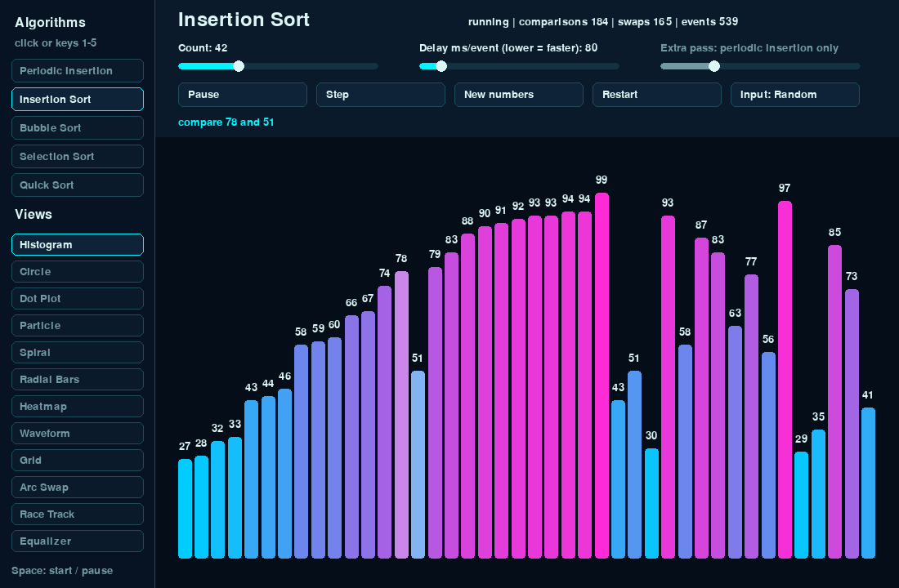Click the 'comparisons 184' counter text
The width and height of the screenshot is (899, 588).
click(x=563, y=22)
